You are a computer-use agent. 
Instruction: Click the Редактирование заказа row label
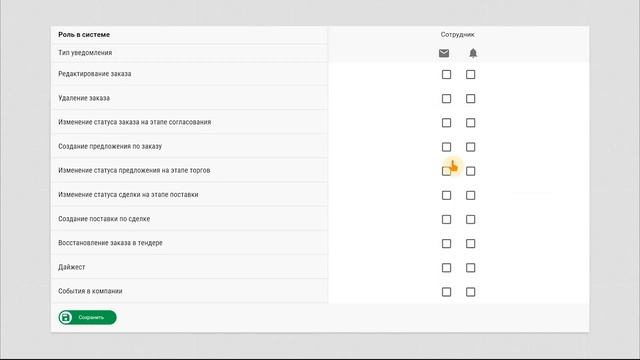95,74
